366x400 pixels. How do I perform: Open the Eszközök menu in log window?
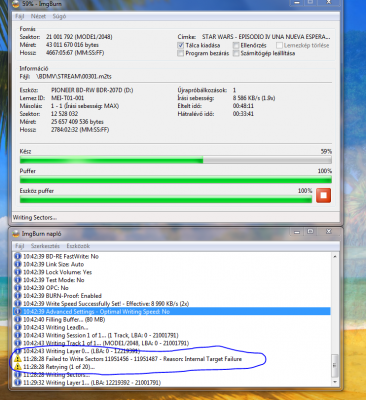click(x=78, y=246)
